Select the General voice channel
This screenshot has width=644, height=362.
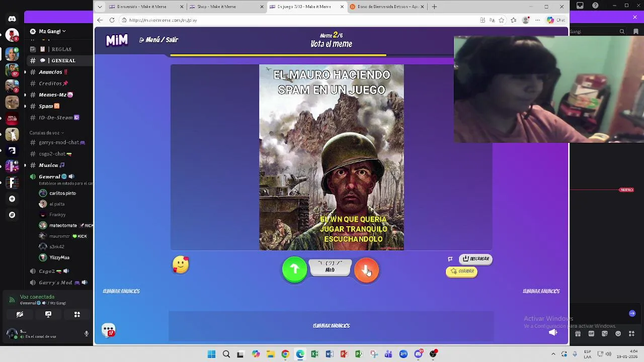point(60,176)
